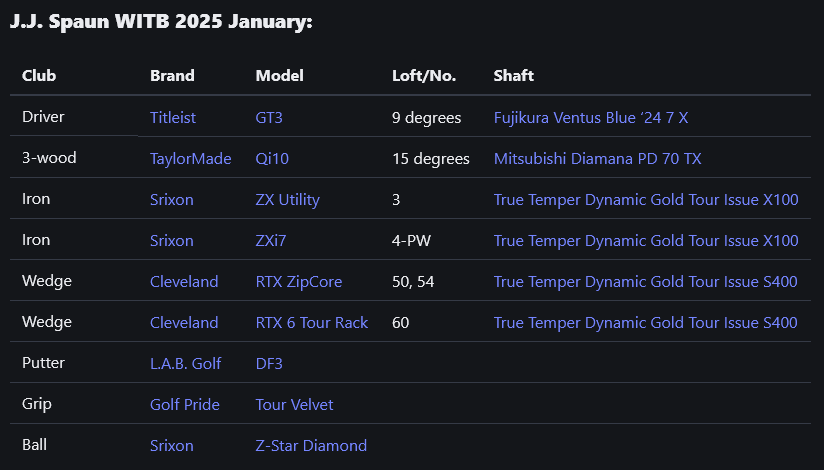Select the Brand column header
Viewport: 824px width, 470px height.
[172, 76]
